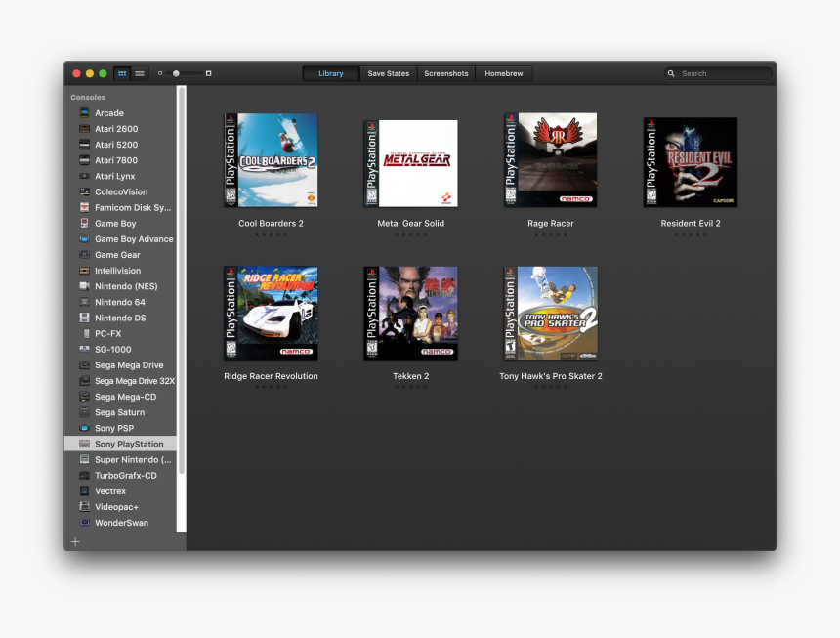Image resolution: width=840 pixels, height=638 pixels.
Task: Set cover size to largest using large-square icon
Action: pyautogui.click(x=208, y=74)
